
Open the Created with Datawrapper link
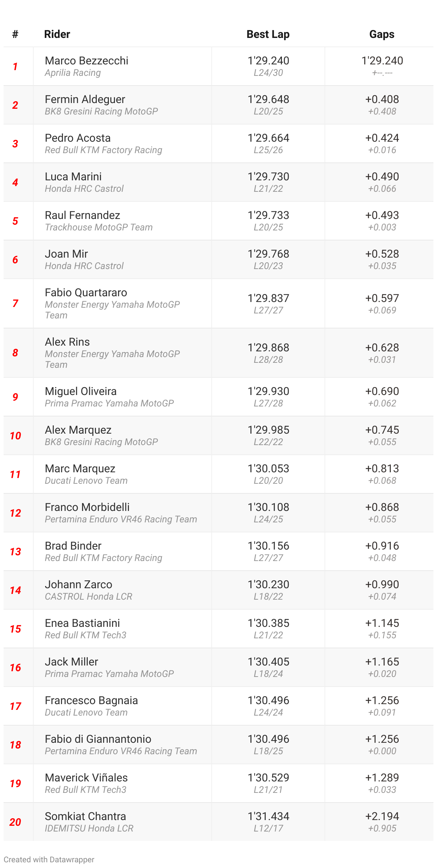click(49, 859)
